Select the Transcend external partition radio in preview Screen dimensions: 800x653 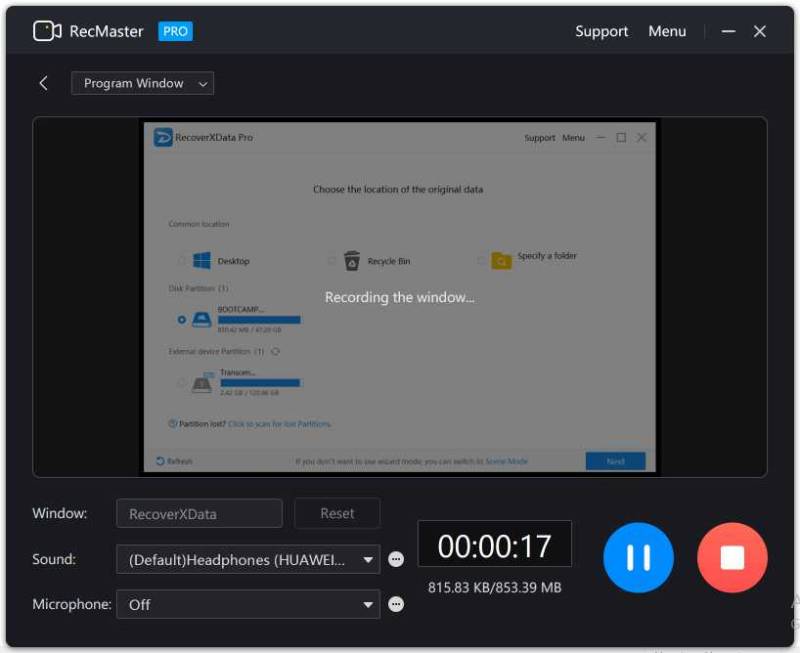tap(182, 383)
